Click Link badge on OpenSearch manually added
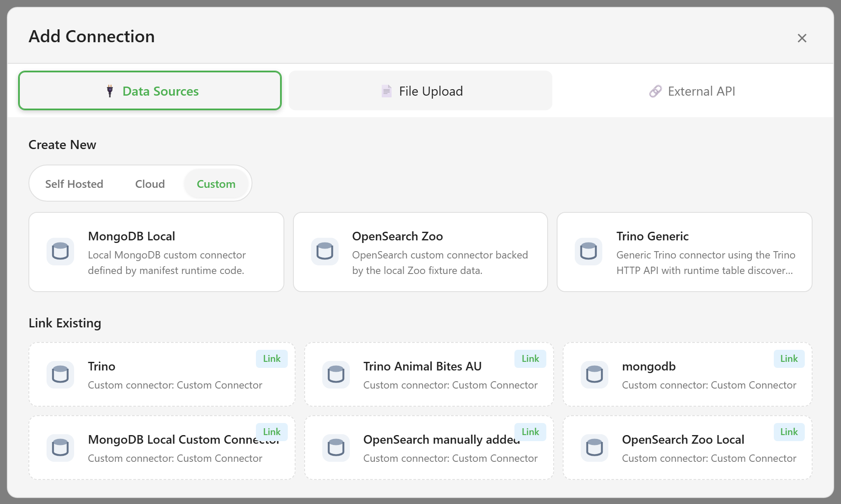The height and width of the screenshot is (504, 841). tap(530, 432)
